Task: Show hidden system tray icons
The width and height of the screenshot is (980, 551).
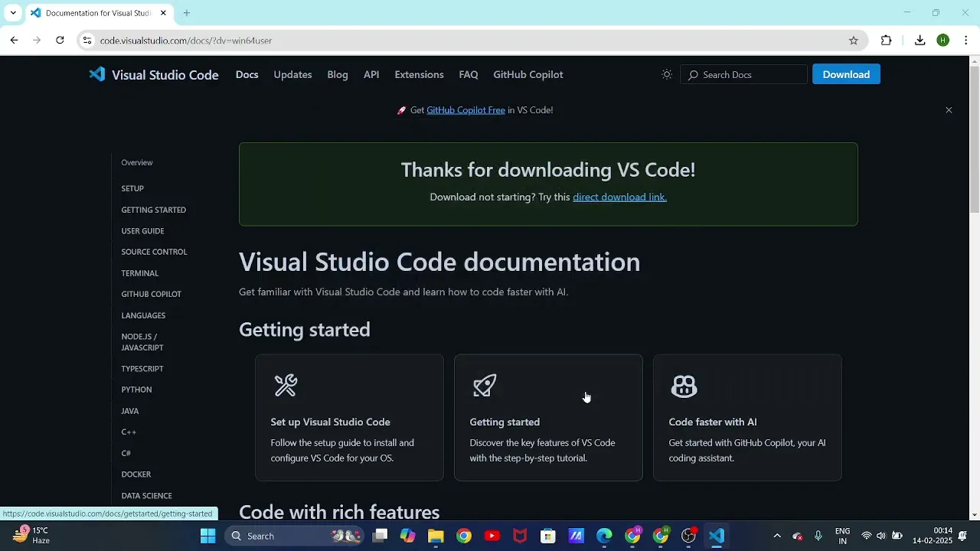Action: click(777, 536)
